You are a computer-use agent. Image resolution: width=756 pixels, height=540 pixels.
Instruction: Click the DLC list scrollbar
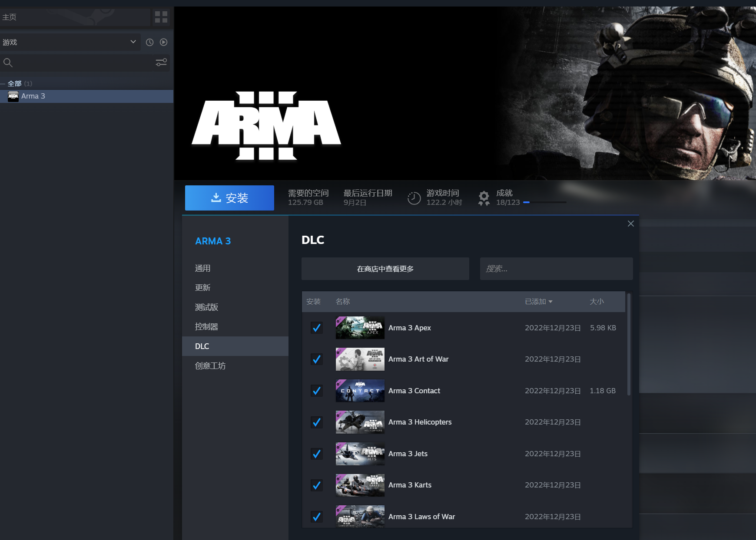click(x=629, y=345)
